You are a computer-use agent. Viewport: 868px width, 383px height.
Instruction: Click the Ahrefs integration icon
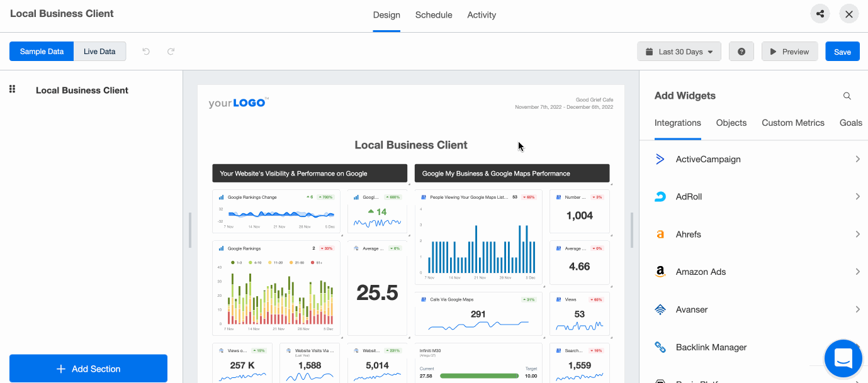coord(660,234)
